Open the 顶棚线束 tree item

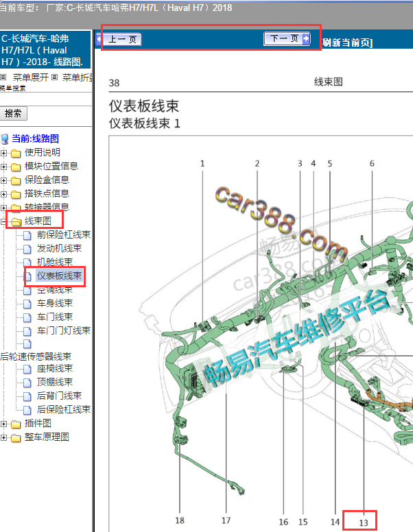coord(55,382)
